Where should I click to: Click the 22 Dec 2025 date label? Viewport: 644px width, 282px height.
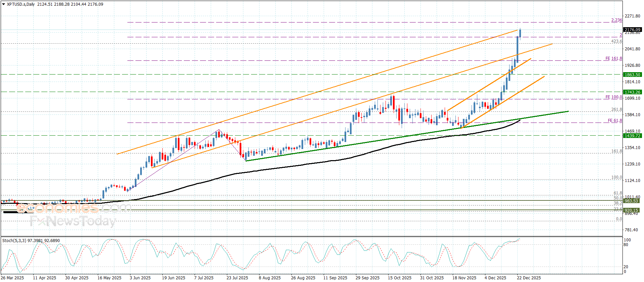click(x=529, y=278)
